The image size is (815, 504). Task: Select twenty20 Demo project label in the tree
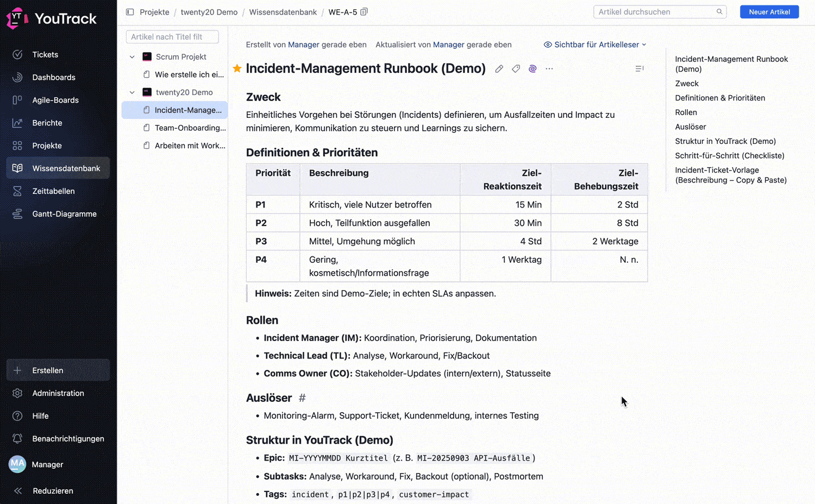click(x=184, y=92)
